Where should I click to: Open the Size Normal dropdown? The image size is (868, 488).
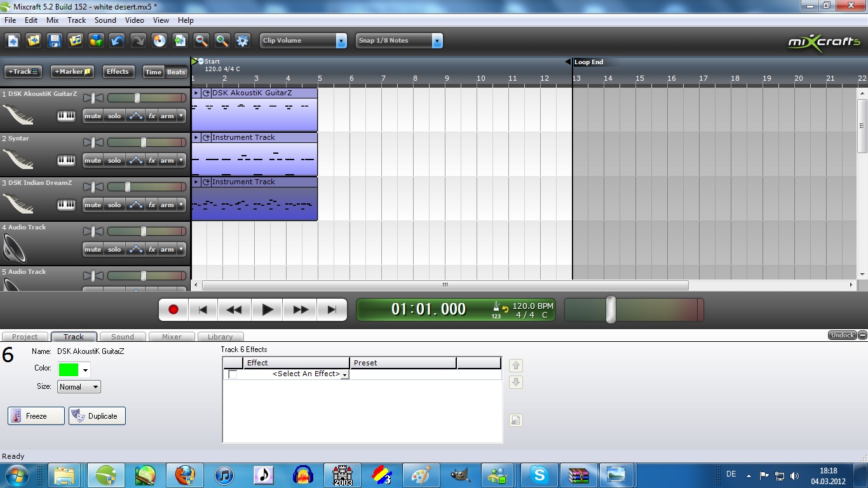[79, 386]
